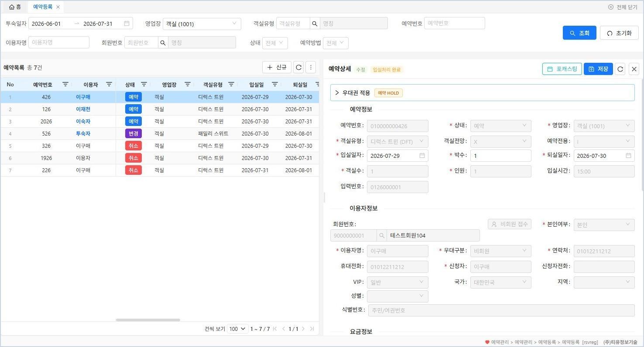This screenshot has width=644, height=347.
Task: Click the search icon next to 객실유형 filter
Action: click(x=315, y=24)
